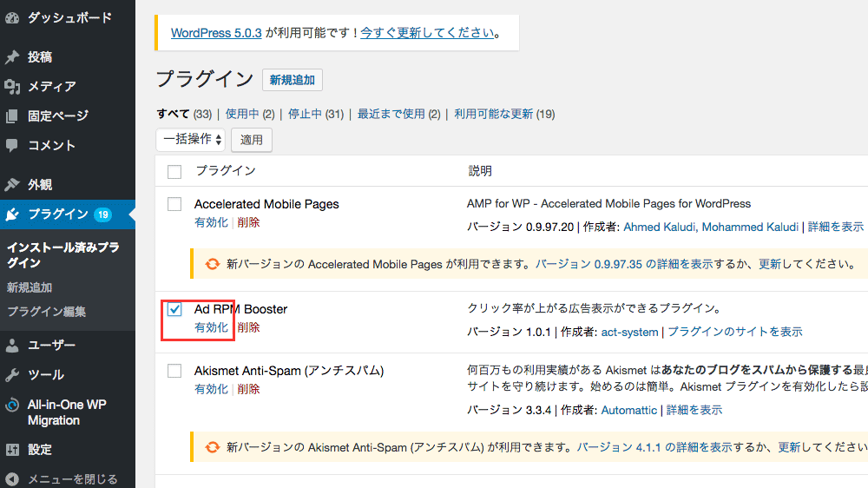
Task: Click 詳細を表示 for Accelerated Mobile Pages
Action: tap(835, 227)
